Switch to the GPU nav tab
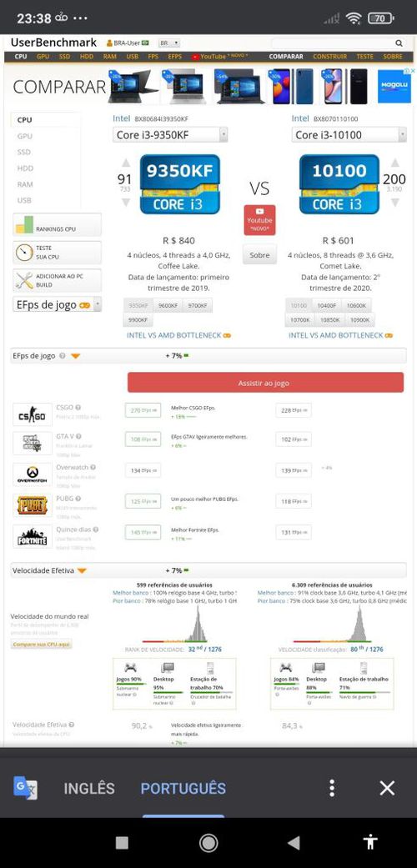The width and height of the screenshot is (417, 868). [43, 57]
